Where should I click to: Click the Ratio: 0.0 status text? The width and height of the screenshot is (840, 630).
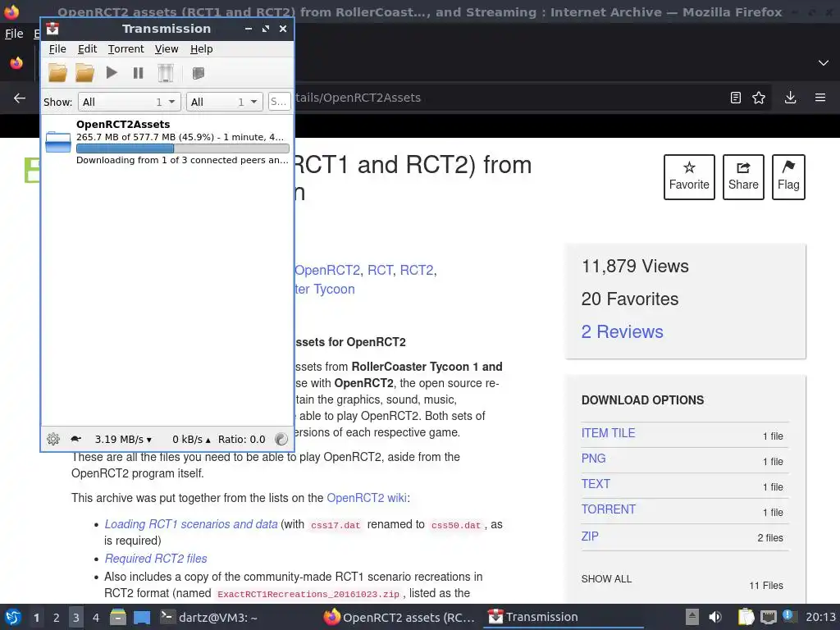click(x=242, y=440)
